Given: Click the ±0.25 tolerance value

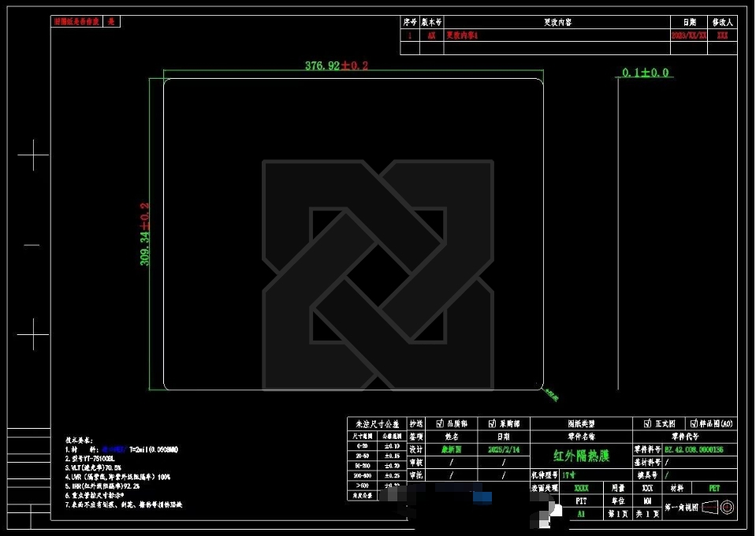Looking at the screenshot, I should [x=392, y=475].
